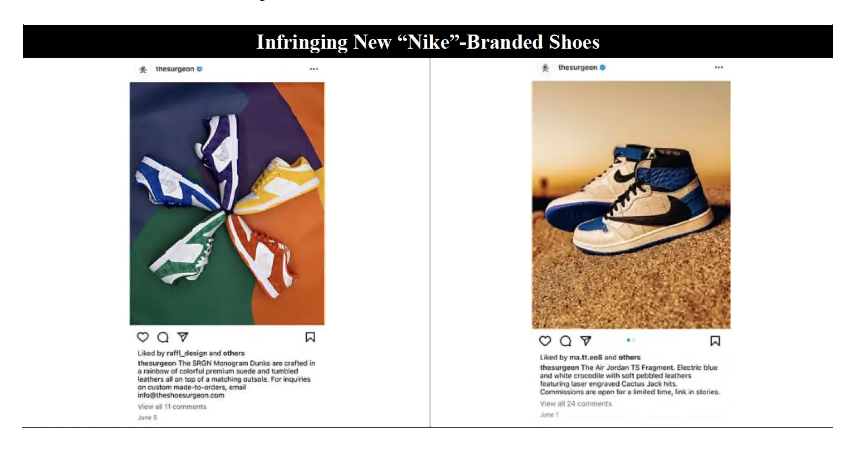
Task: Open more options on the left post
Action: [x=314, y=69]
